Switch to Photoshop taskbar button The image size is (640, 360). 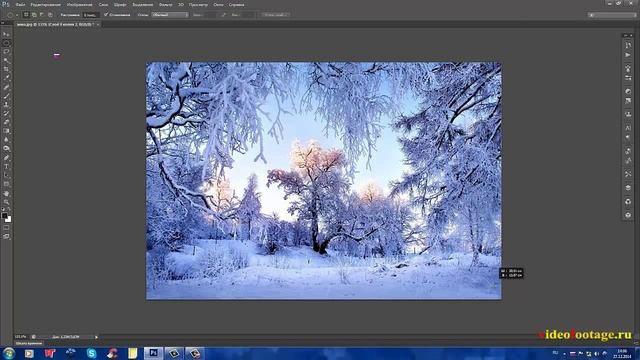click(153, 353)
